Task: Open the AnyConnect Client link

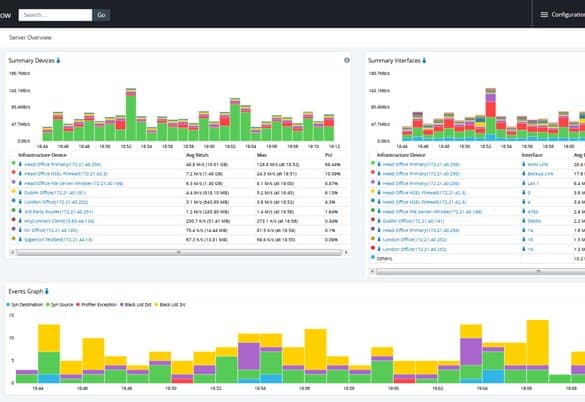Action: click(x=59, y=221)
